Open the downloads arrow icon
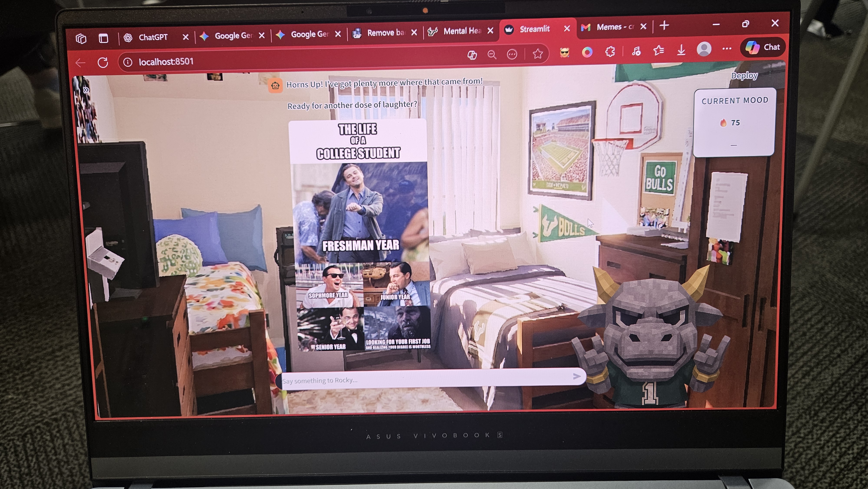This screenshot has height=489, width=868. click(681, 51)
